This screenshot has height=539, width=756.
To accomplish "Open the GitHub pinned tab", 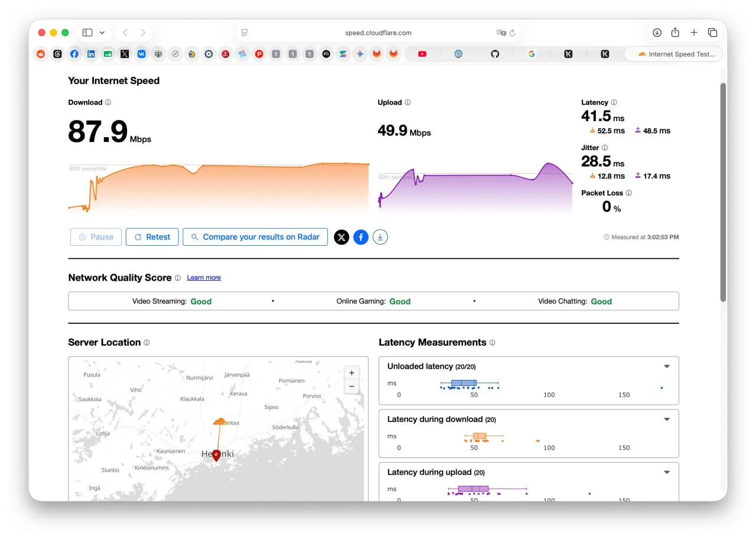I will 495,54.
